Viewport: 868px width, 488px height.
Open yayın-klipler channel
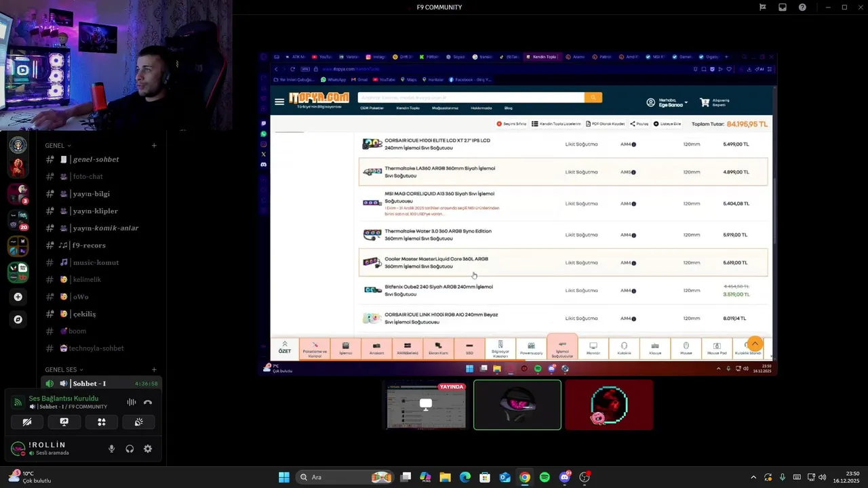(x=96, y=211)
